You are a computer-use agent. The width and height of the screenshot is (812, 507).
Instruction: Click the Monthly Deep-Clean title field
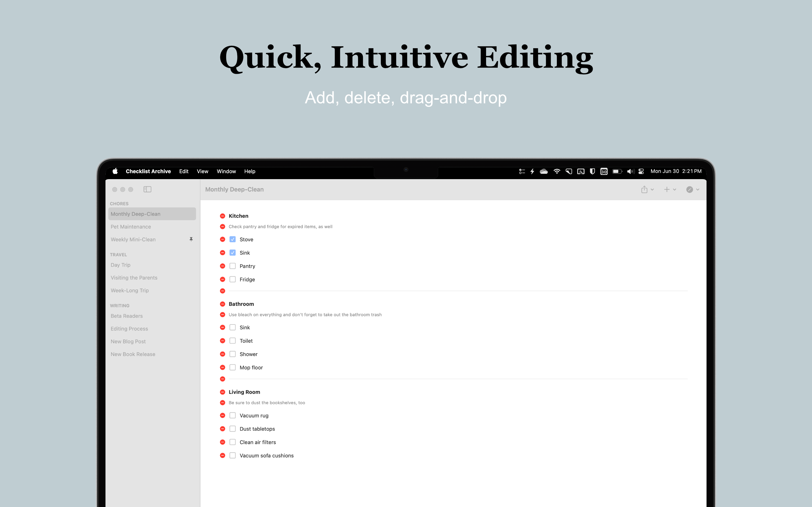[234, 189]
